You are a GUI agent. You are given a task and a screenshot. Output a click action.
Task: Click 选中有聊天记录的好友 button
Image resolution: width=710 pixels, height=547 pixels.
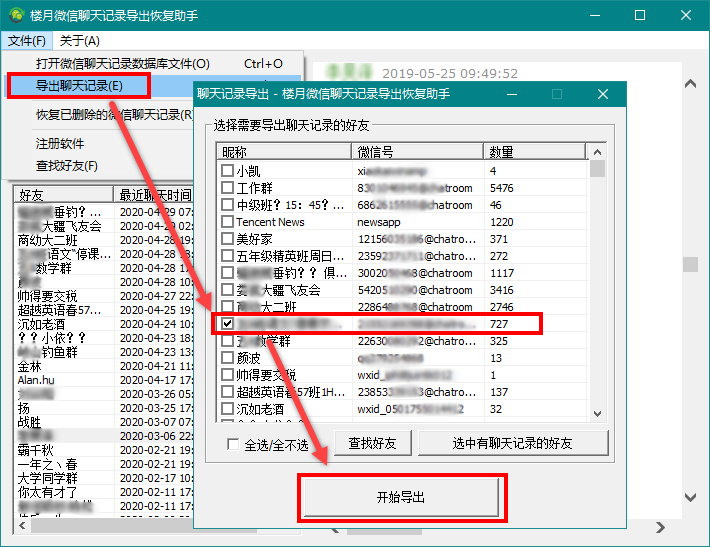click(x=514, y=443)
